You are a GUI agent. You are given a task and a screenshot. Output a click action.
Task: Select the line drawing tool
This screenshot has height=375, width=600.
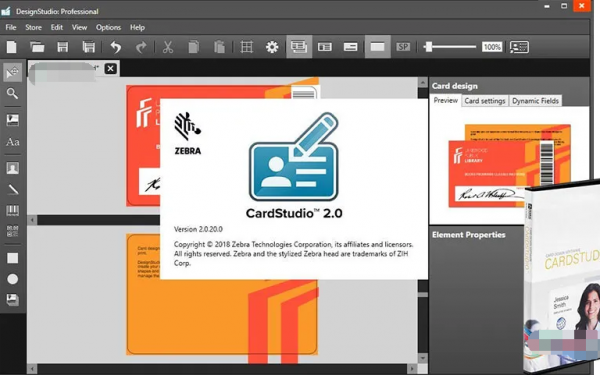click(13, 189)
